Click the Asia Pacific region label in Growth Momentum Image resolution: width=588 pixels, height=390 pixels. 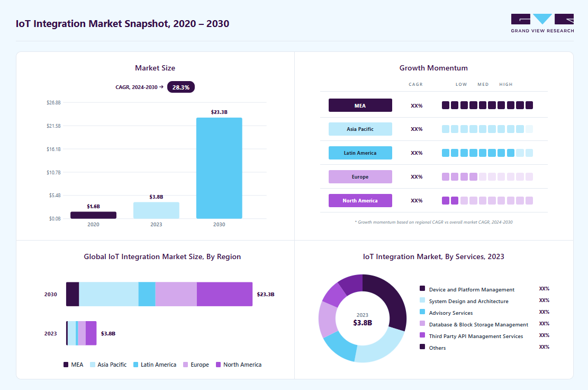point(360,129)
